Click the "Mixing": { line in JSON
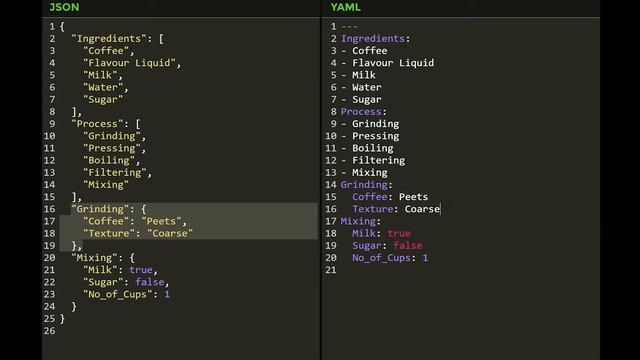640x360 pixels. (x=103, y=258)
